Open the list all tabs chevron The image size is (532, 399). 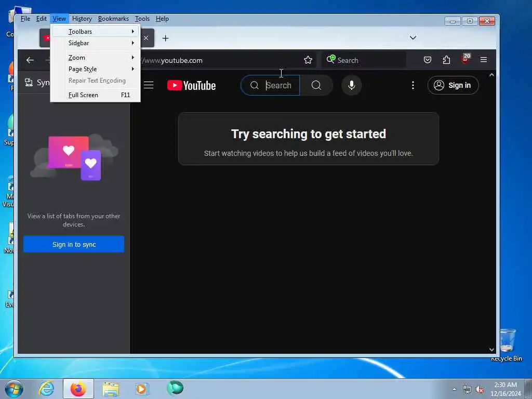(413, 37)
